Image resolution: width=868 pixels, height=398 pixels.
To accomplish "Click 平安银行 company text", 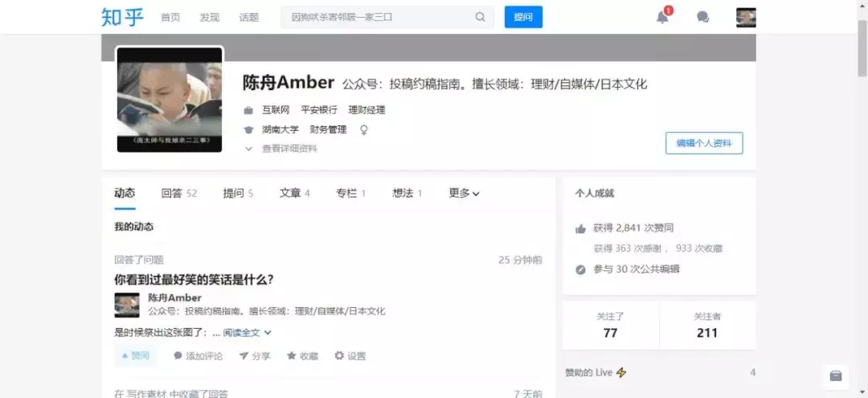I will pyautogui.click(x=319, y=110).
